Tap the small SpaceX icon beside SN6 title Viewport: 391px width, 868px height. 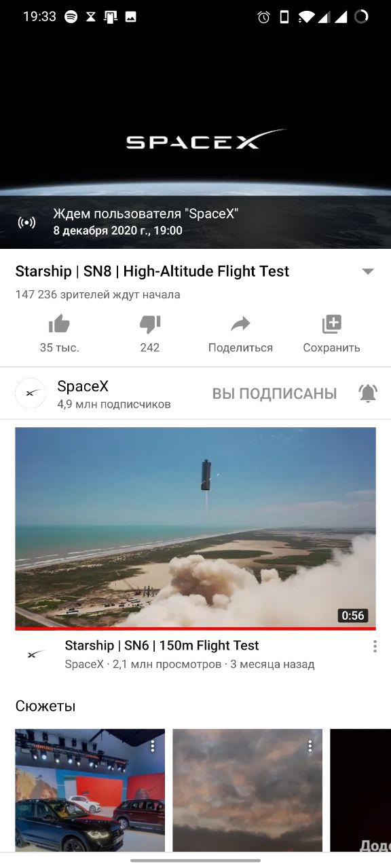tap(35, 654)
